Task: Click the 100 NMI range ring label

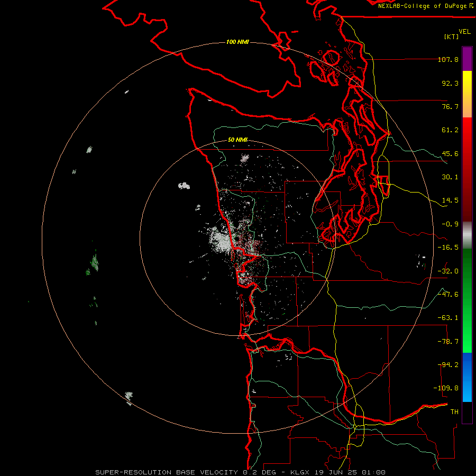Action: 237,42
